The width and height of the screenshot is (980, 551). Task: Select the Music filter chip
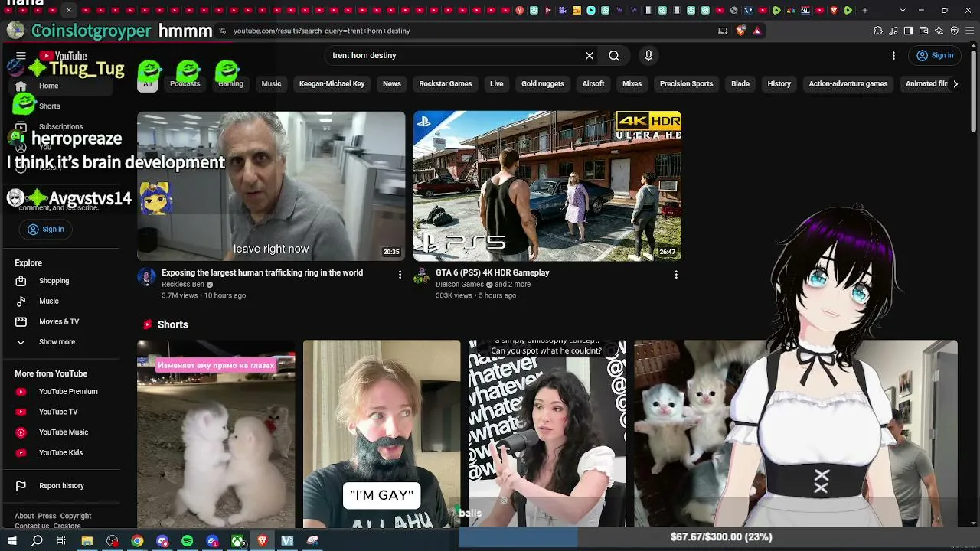pyautogui.click(x=271, y=83)
